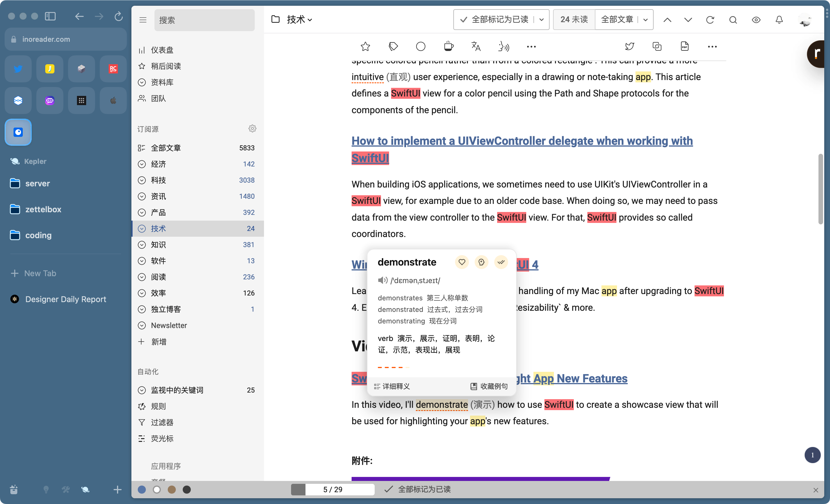This screenshot has height=504, width=830.
Task: Open 荧光标 highlights
Action: click(x=162, y=439)
